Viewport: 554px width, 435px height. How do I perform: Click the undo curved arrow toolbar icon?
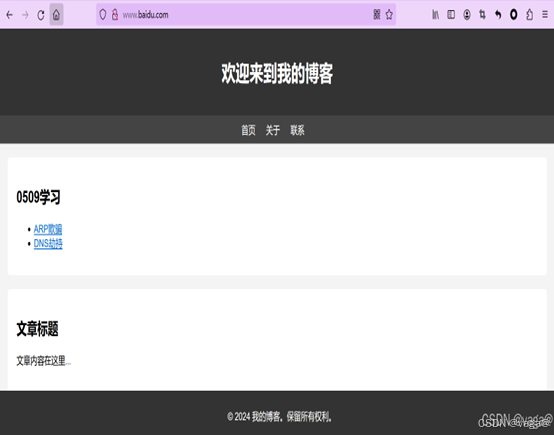498,14
